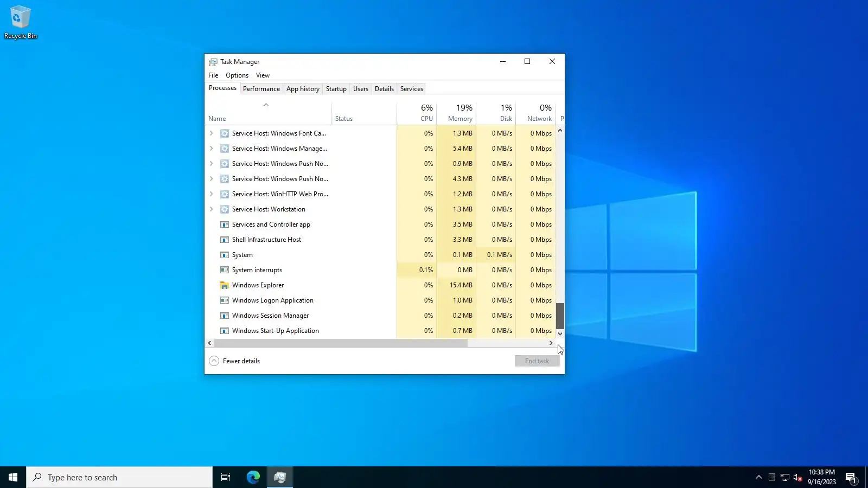The width and height of the screenshot is (868, 488).
Task: Click the taskbar search box
Action: tap(119, 477)
